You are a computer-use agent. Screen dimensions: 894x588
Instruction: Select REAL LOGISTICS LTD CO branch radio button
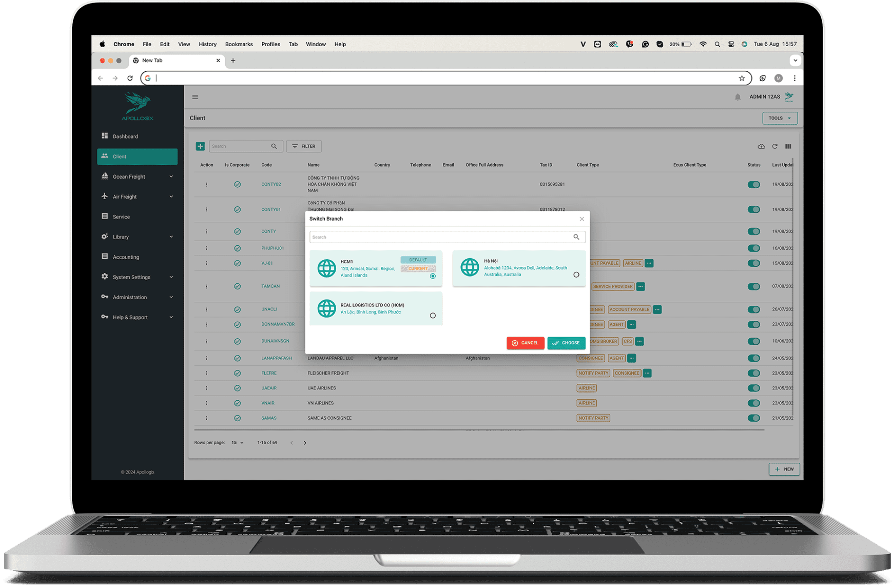pos(433,316)
